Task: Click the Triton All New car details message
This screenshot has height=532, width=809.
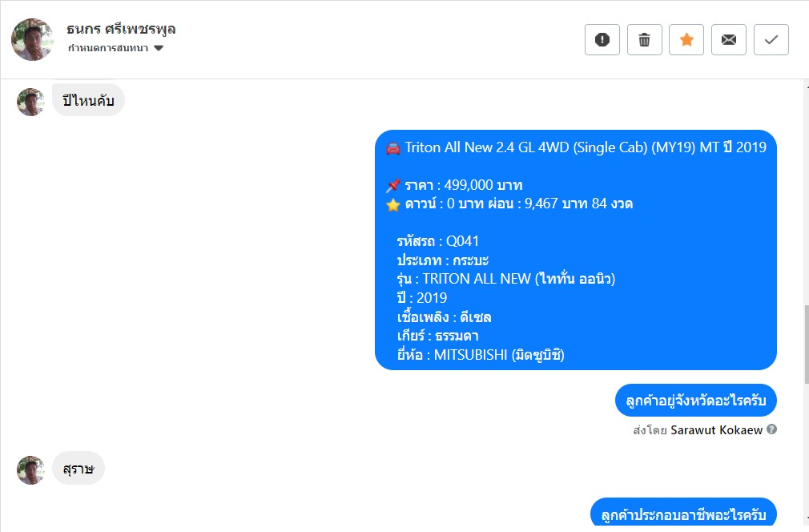Action: point(575,250)
